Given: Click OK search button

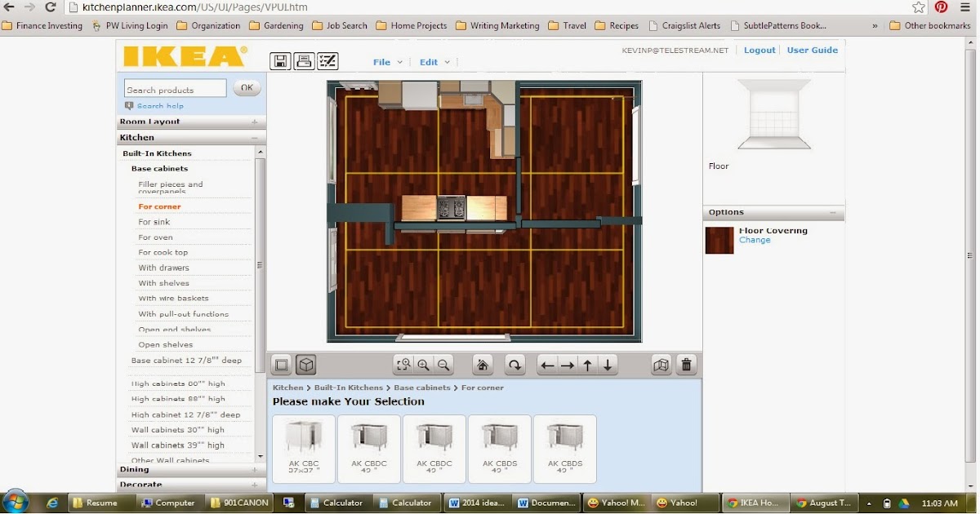Looking at the screenshot, I should click(x=247, y=87).
